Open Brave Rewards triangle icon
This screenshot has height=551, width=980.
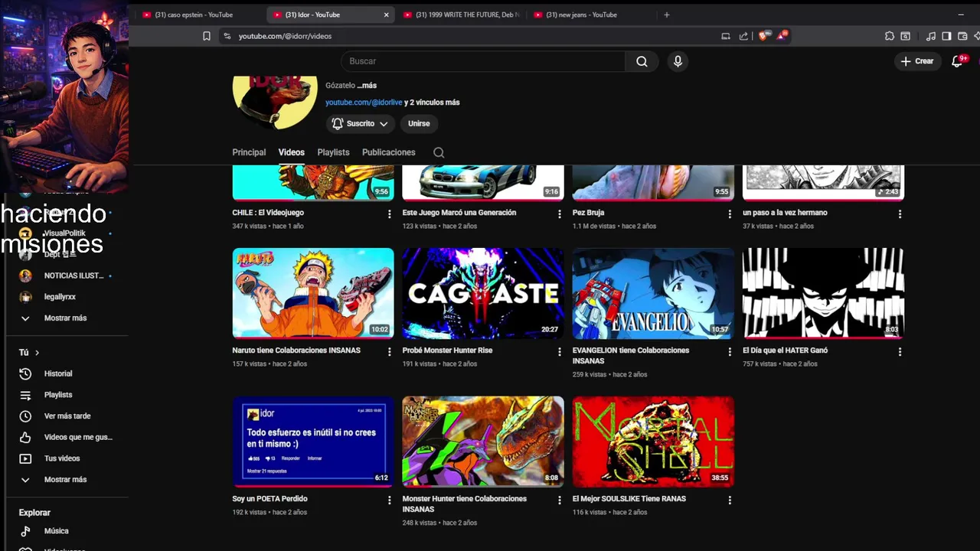point(782,36)
